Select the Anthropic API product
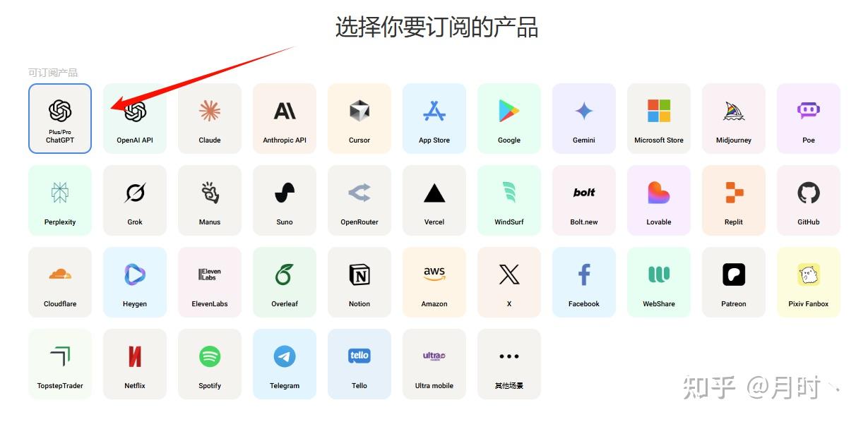This screenshot has height=422, width=868. click(285, 118)
